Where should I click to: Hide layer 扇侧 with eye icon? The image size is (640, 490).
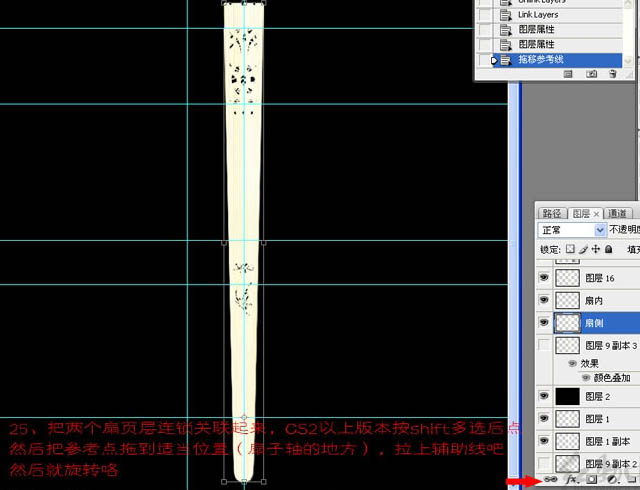click(544, 323)
